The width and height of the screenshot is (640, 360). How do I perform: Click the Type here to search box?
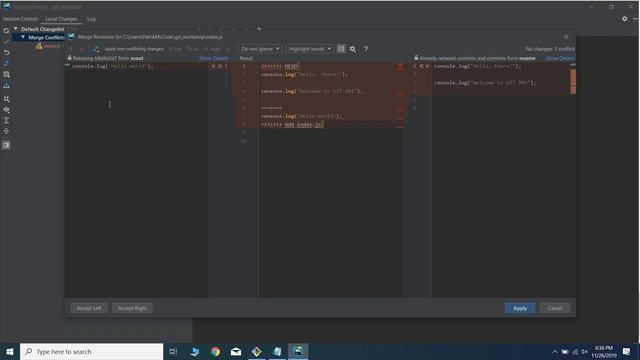[91, 351]
